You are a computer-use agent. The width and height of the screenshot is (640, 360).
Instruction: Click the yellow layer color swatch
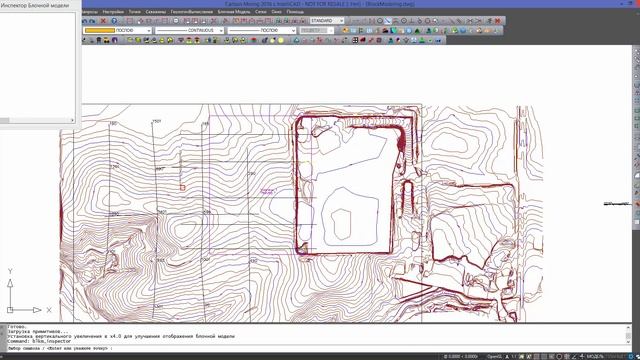(100, 31)
